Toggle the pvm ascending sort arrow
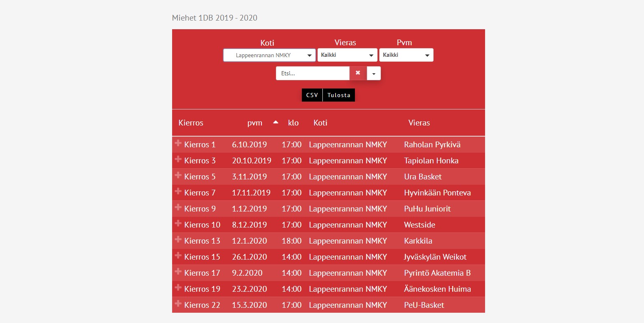The image size is (644, 323). pyautogui.click(x=276, y=122)
